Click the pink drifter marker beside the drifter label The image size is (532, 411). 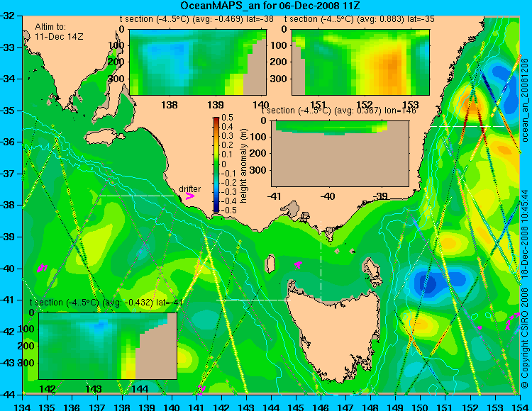[190, 196]
